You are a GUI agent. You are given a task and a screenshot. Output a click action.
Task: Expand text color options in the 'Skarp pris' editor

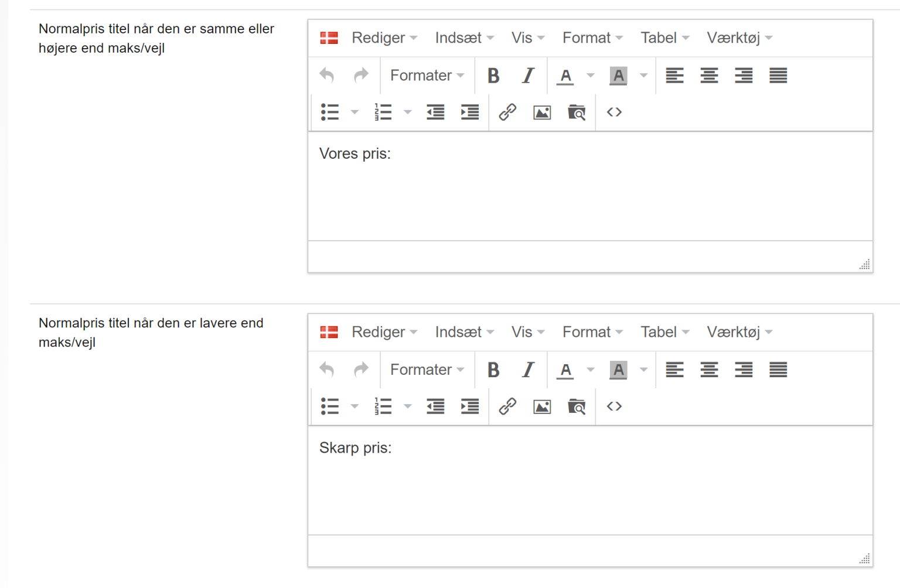(590, 370)
